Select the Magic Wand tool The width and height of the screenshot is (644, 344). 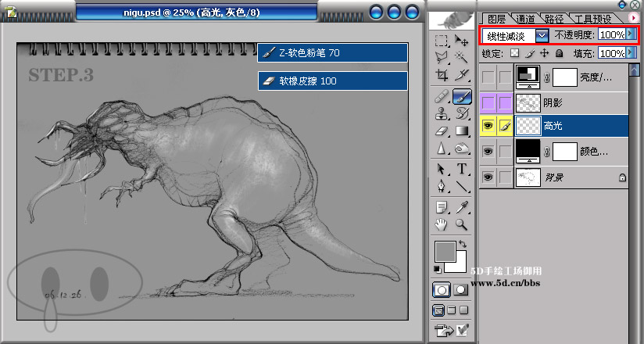pyautogui.click(x=462, y=58)
